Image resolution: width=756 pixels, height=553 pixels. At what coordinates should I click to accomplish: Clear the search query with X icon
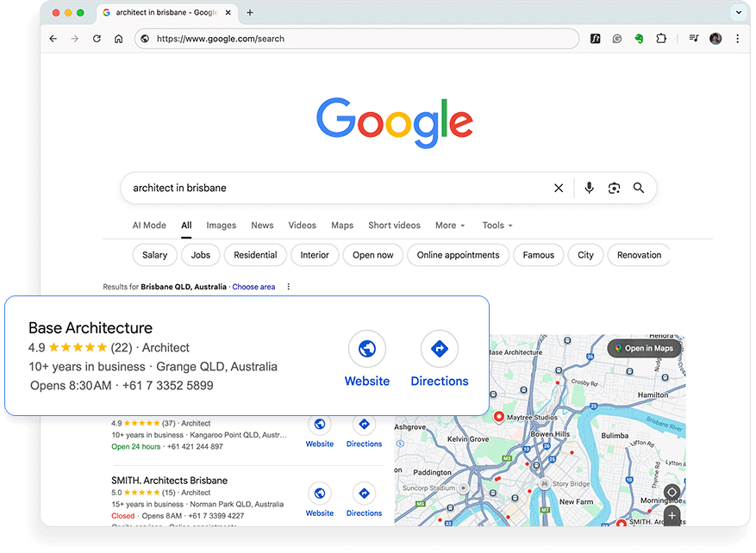(x=559, y=188)
